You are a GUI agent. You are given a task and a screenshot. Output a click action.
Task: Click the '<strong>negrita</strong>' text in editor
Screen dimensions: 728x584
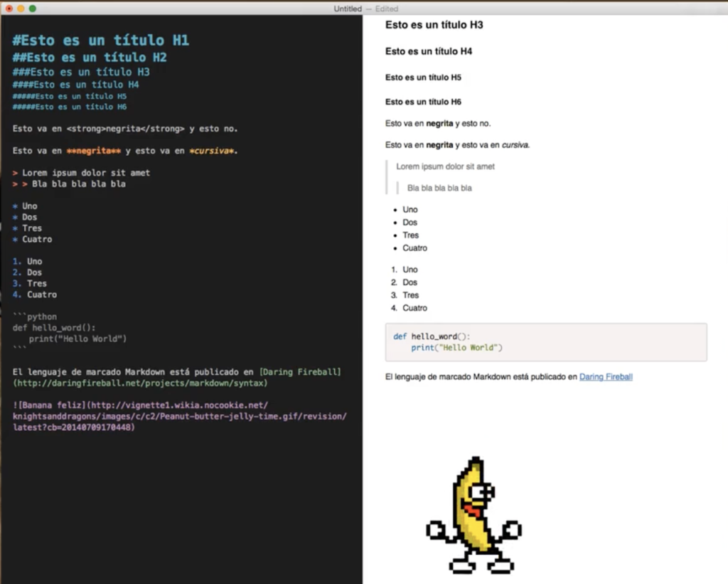point(125,129)
